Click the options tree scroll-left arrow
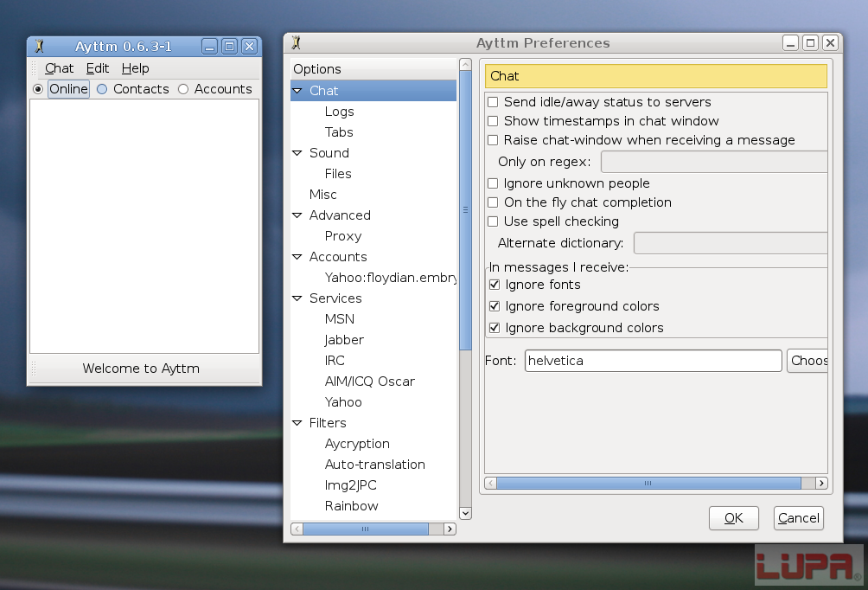 (x=297, y=529)
